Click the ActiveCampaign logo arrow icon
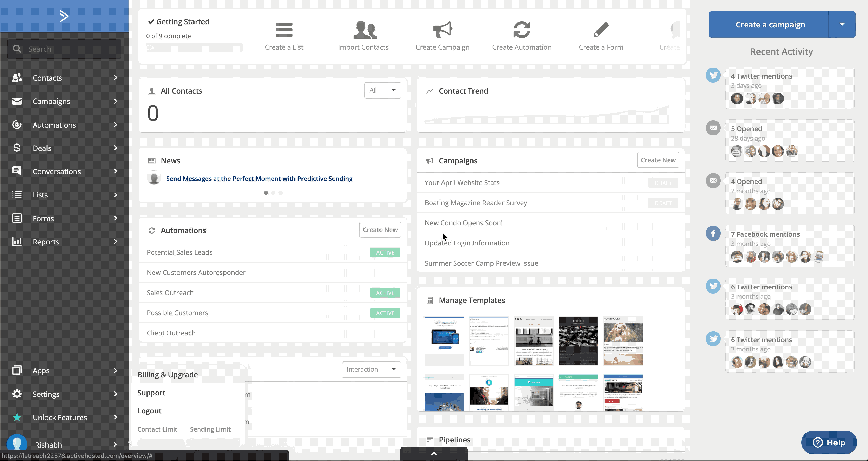The image size is (868, 461). [x=64, y=16]
